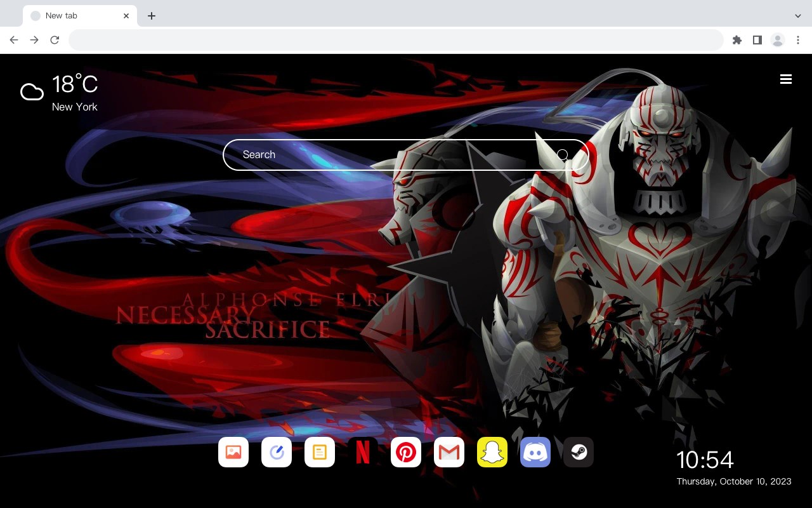Go back using the back arrow
Screen dimensions: 812x508
pos(14,40)
